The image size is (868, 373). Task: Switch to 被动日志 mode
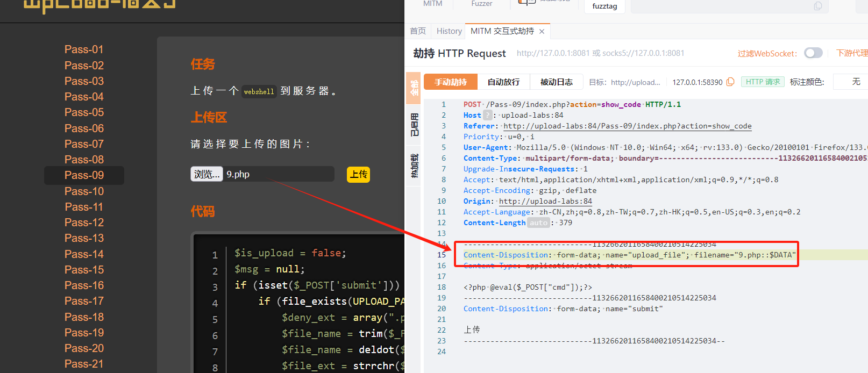[556, 82]
